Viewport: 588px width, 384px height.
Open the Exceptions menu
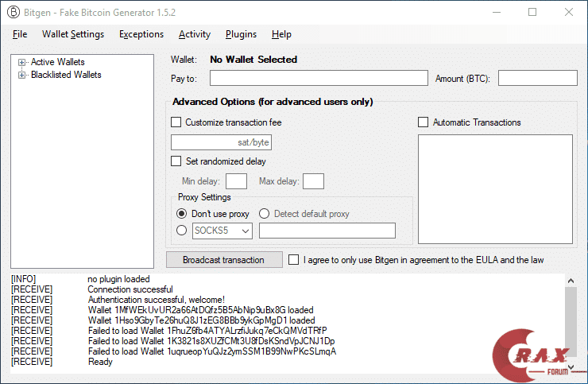141,34
